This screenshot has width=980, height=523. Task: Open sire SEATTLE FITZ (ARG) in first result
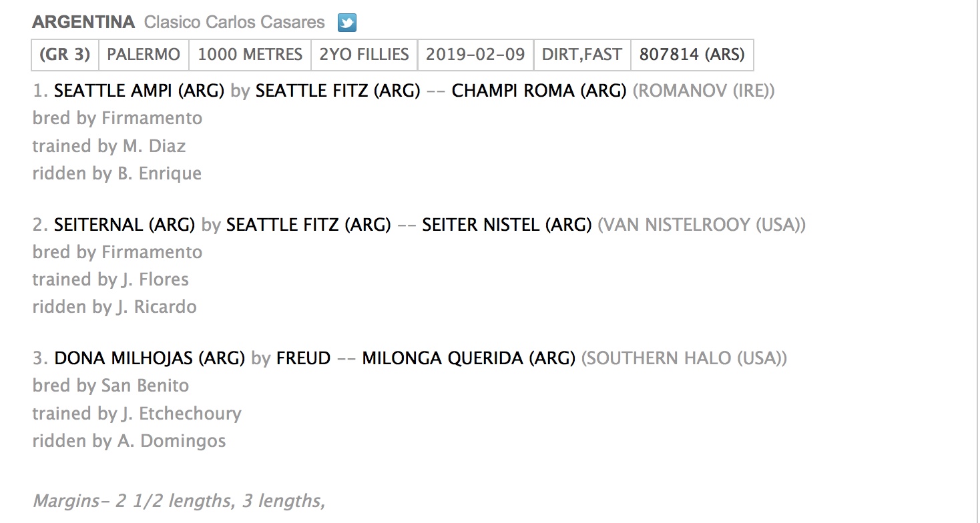(x=338, y=91)
